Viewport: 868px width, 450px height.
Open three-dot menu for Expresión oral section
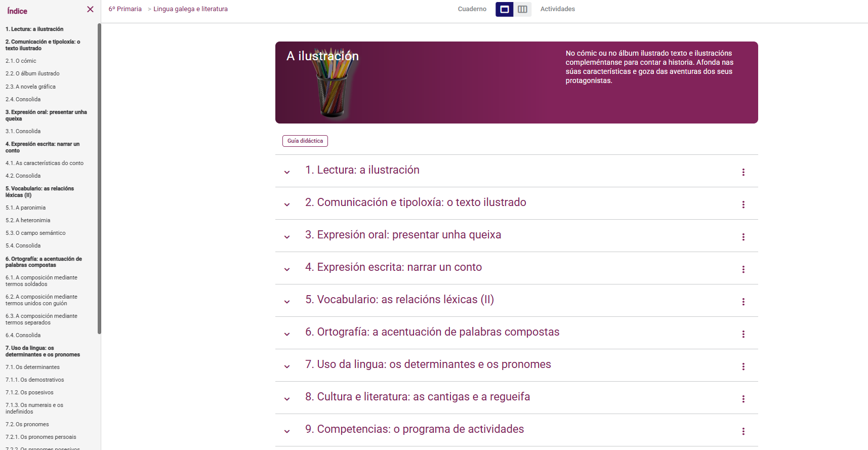[743, 237]
